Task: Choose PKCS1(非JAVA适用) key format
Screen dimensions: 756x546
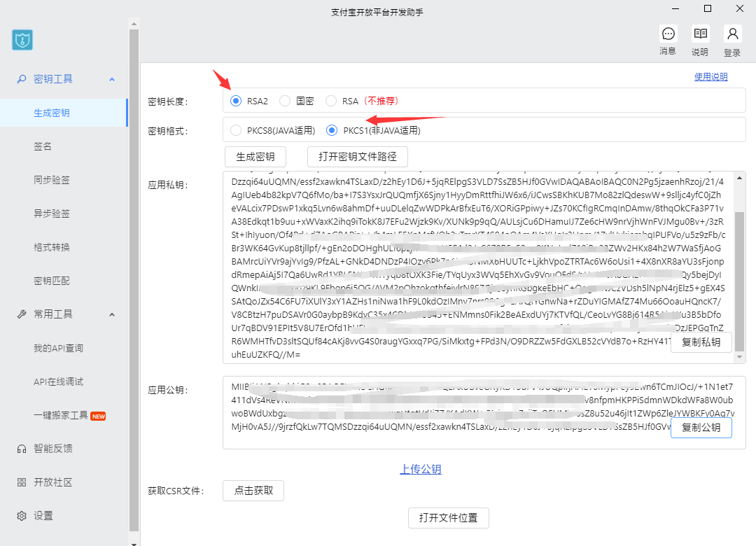Action: (x=332, y=130)
